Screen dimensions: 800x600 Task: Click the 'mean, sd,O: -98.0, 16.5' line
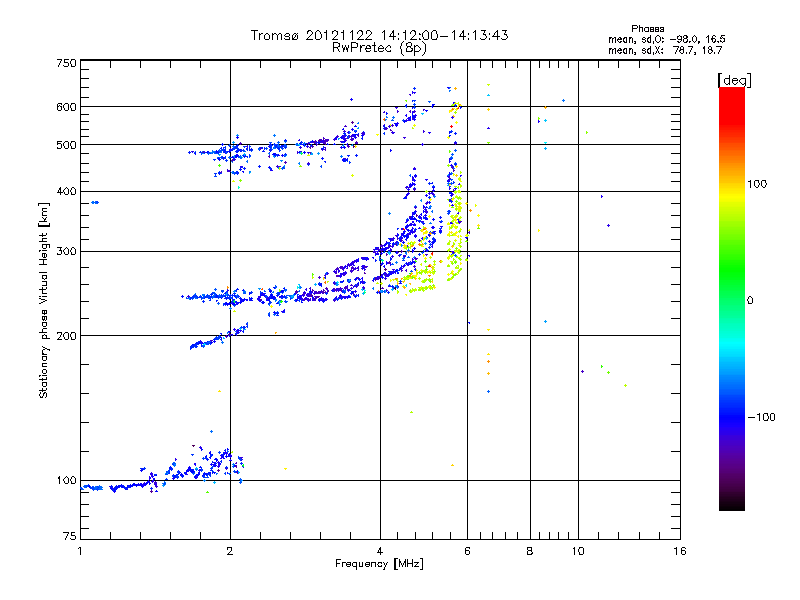point(666,39)
